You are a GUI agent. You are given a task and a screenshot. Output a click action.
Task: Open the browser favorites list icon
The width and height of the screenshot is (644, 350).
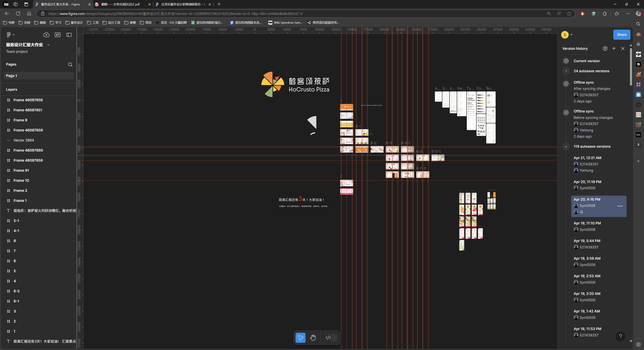click(x=617, y=13)
